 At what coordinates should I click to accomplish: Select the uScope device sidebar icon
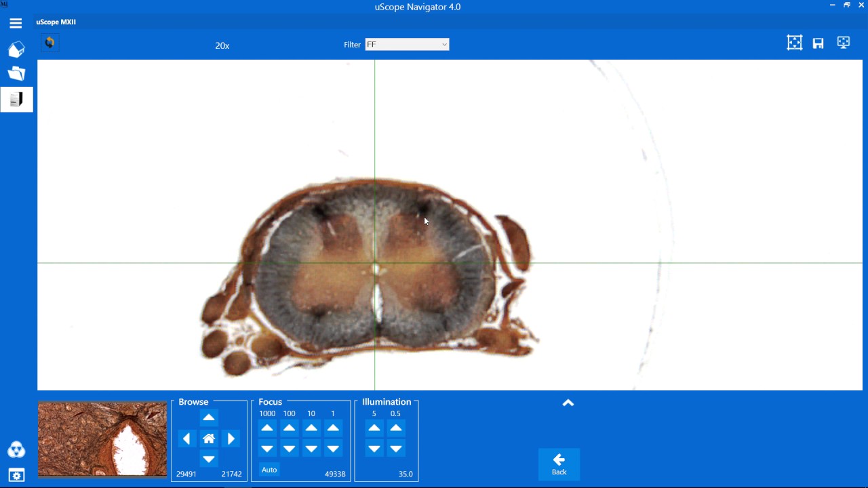(x=16, y=100)
